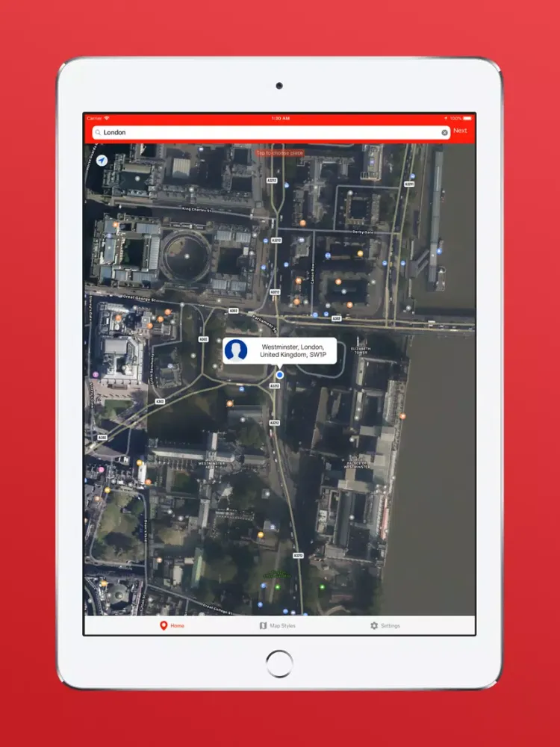Image resolution: width=560 pixels, height=747 pixels.
Task: Tap the pink POI marker near Westminster Abbey
Action: (x=102, y=470)
